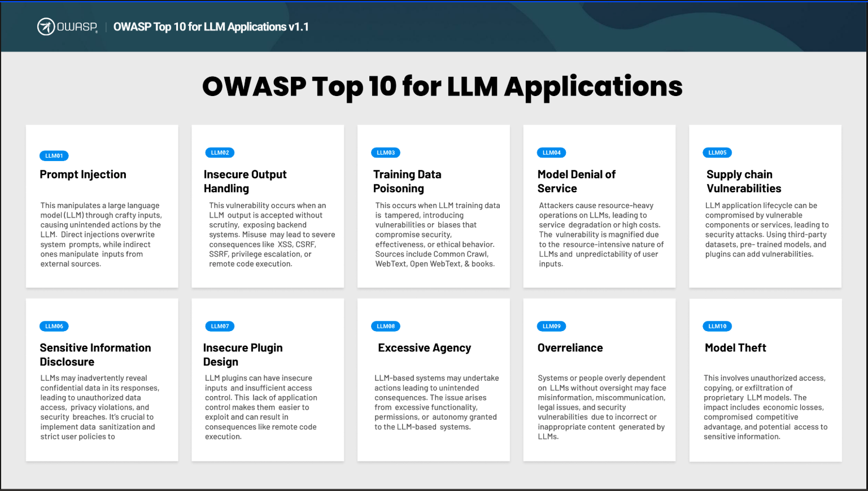Click the 'Insecure Output Handling' card title
This screenshot has height=491, width=868.
click(245, 181)
